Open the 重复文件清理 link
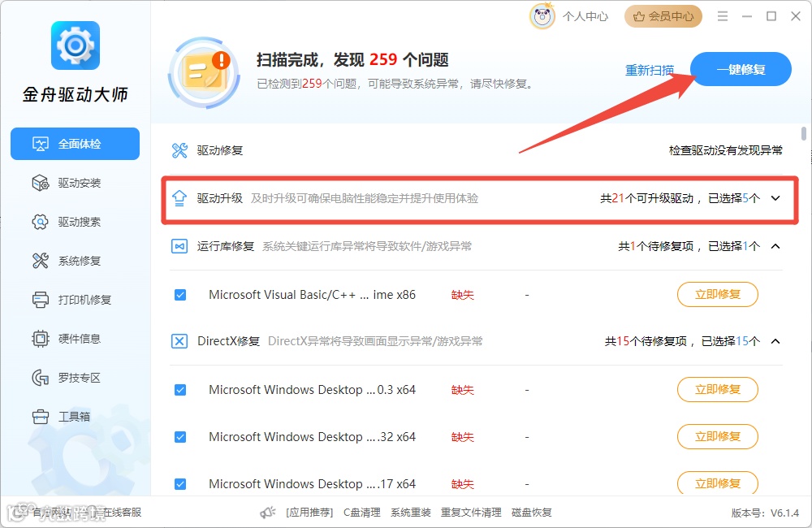 coord(471,513)
